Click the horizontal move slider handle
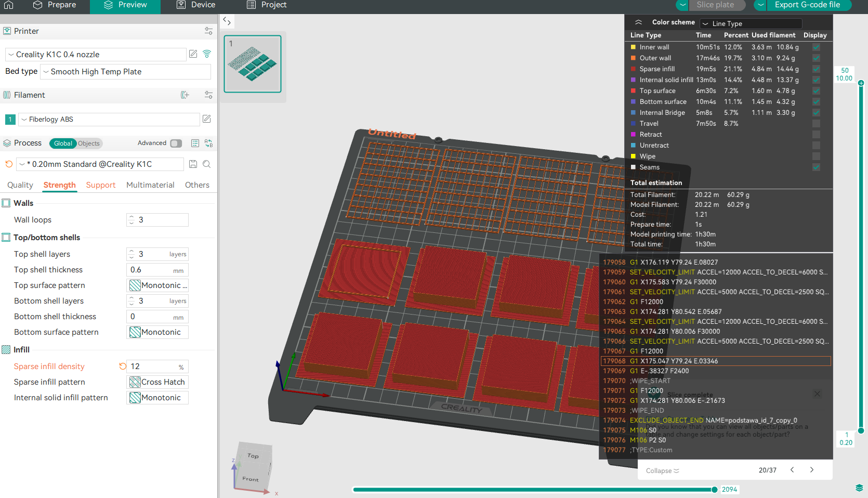 715,490
